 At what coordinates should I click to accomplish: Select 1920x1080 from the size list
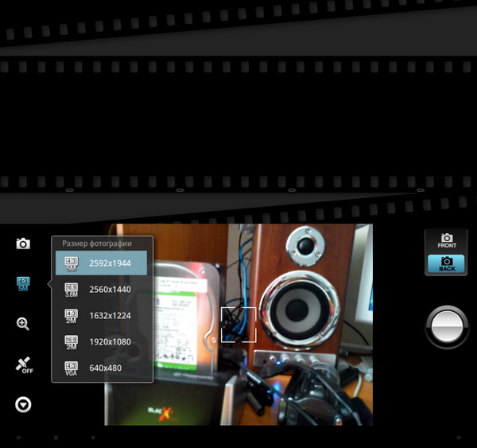pyautogui.click(x=101, y=342)
